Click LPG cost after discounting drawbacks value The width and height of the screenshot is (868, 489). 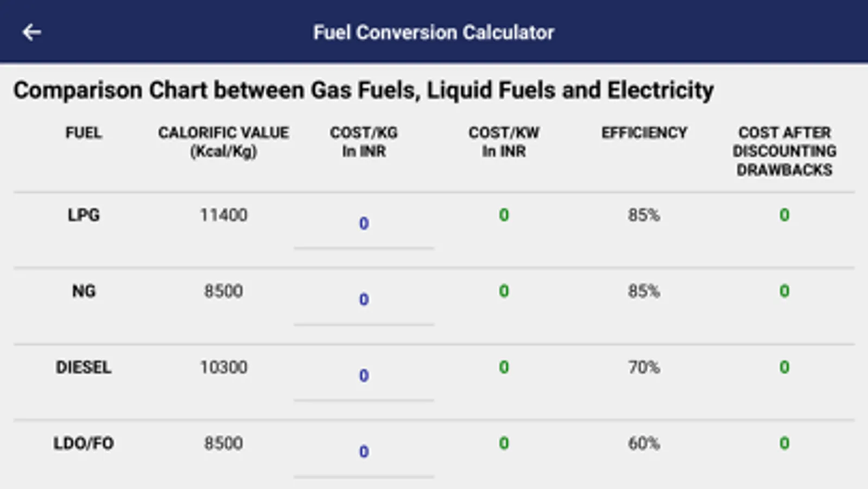[784, 215]
